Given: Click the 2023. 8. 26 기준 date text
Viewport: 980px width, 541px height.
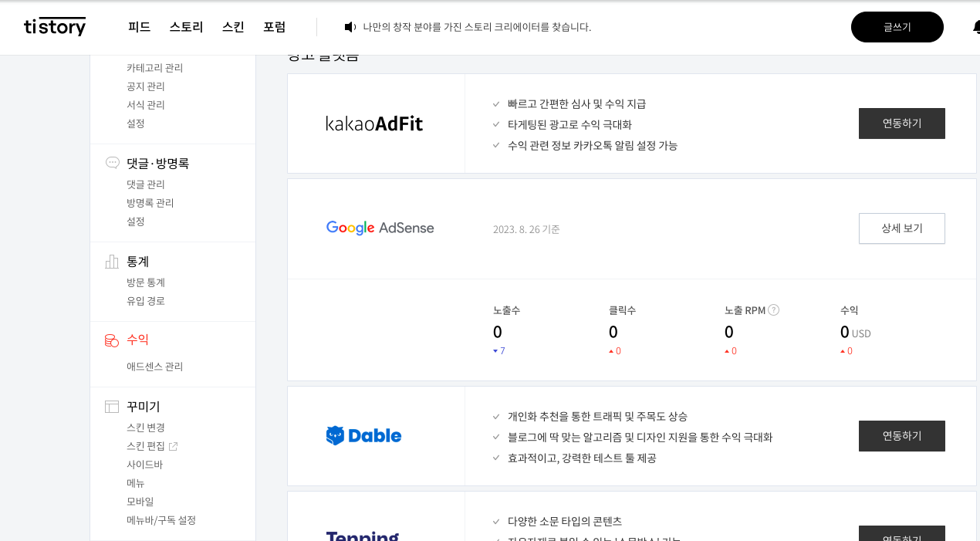Looking at the screenshot, I should [526, 229].
